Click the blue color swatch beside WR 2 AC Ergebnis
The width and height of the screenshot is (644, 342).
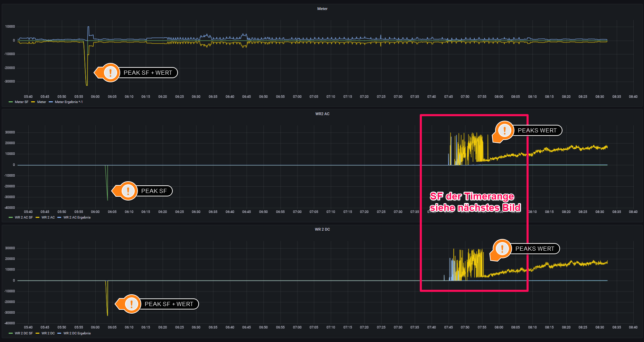coord(59,218)
